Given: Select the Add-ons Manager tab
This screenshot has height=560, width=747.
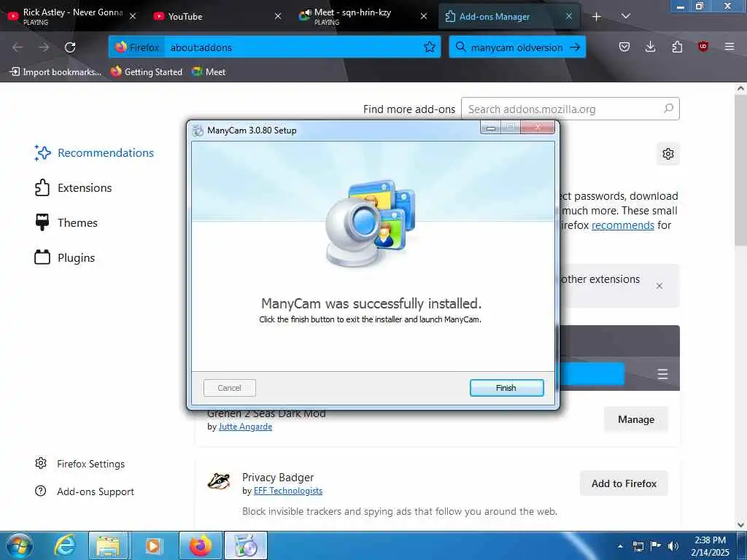Looking at the screenshot, I should 508,16.
